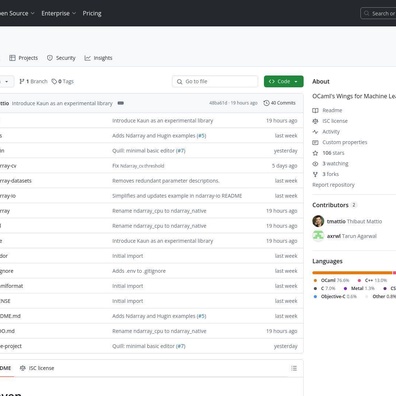Open the ISC license link in About
This screenshot has height=396, width=396.
335,121
